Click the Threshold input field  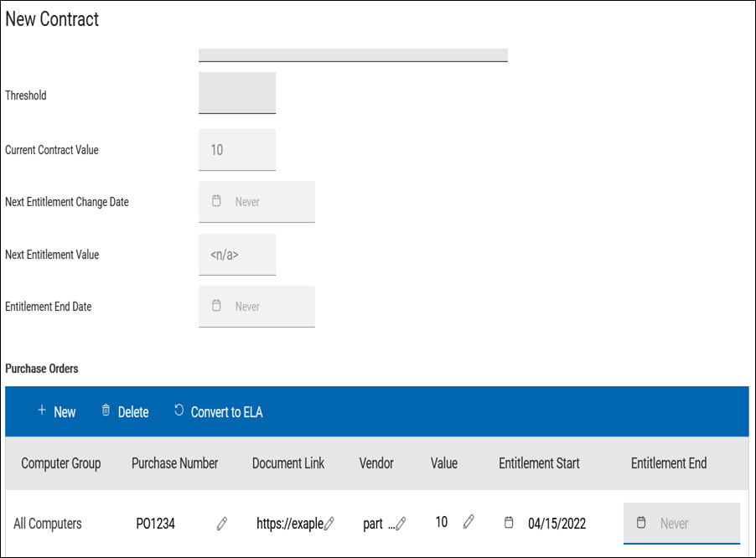(x=237, y=93)
